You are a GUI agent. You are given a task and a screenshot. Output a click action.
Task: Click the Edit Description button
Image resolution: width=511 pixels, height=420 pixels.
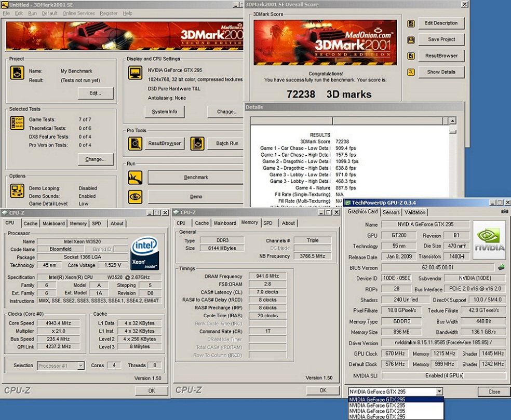click(x=441, y=23)
